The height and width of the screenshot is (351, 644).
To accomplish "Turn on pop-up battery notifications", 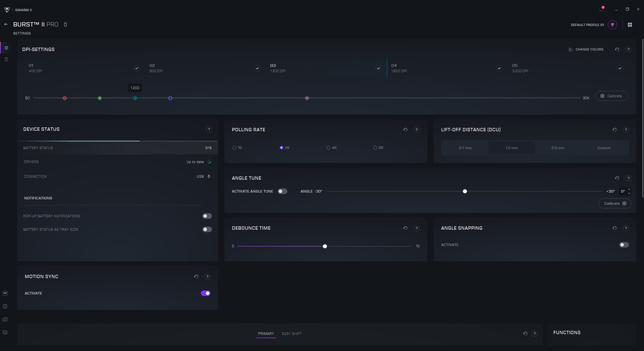I will [207, 216].
